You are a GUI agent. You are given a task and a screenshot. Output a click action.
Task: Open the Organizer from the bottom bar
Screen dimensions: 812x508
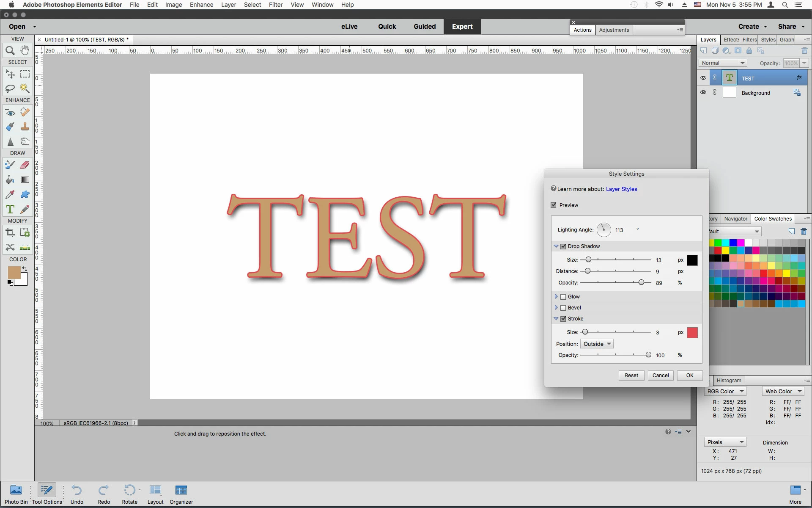click(181, 494)
